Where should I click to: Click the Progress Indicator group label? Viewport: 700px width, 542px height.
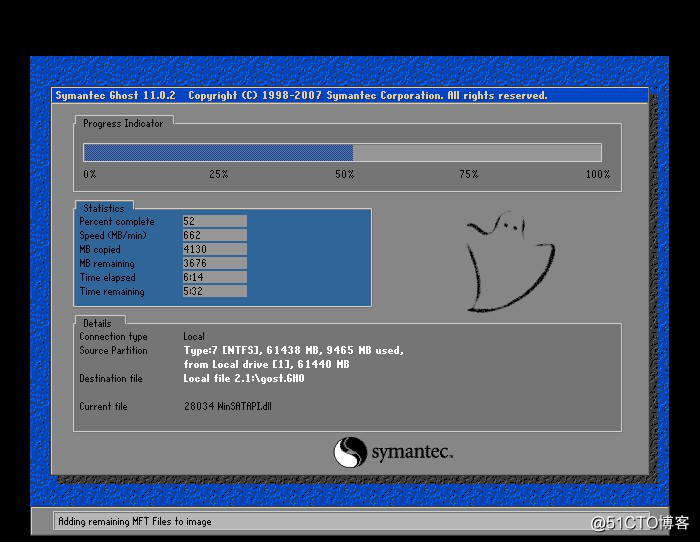pos(123,124)
